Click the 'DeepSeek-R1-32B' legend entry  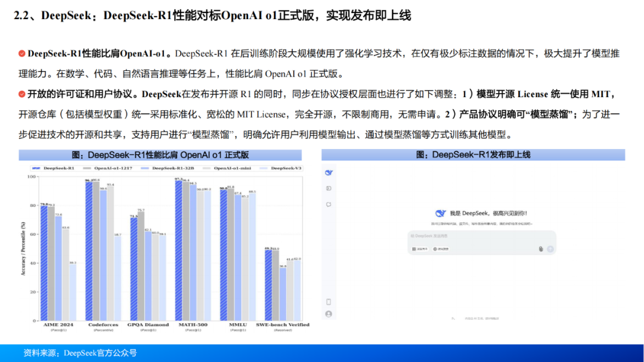click(167, 168)
